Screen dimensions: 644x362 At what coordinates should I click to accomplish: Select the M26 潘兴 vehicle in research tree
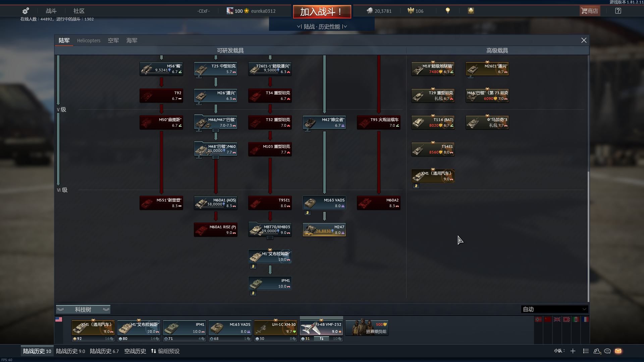click(216, 96)
